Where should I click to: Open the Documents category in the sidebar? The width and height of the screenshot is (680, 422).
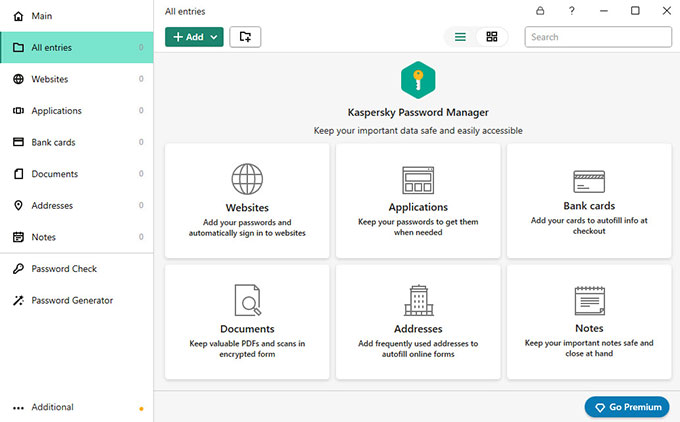[x=76, y=174]
